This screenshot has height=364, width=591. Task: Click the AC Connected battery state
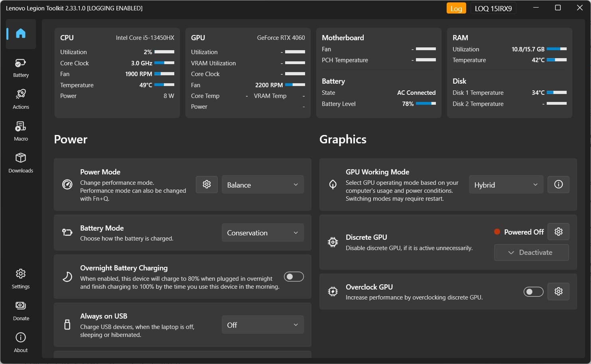click(416, 93)
